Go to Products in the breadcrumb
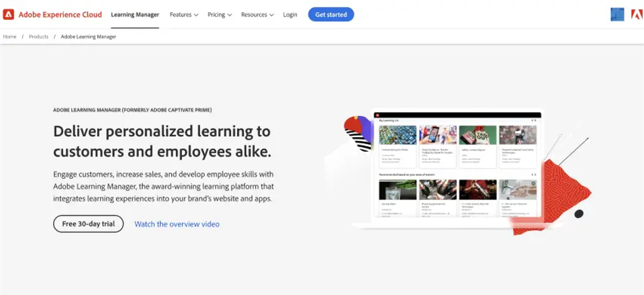 (x=39, y=36)
